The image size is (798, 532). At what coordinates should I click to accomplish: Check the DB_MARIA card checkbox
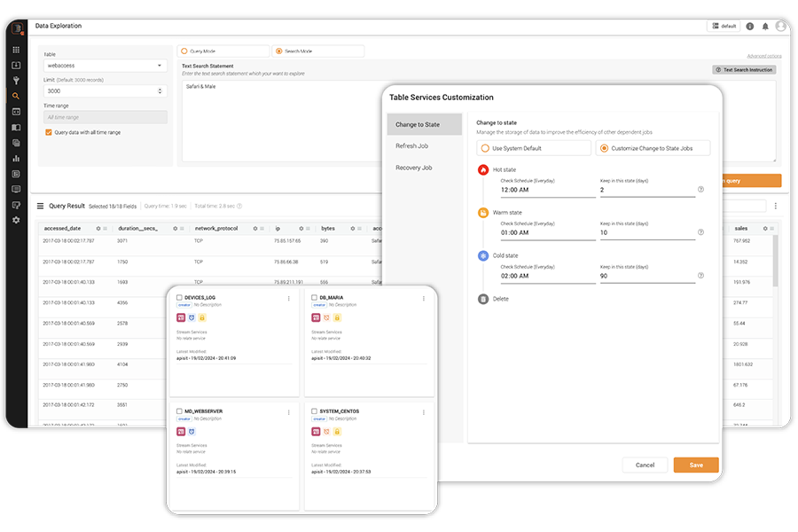[314, 297]
